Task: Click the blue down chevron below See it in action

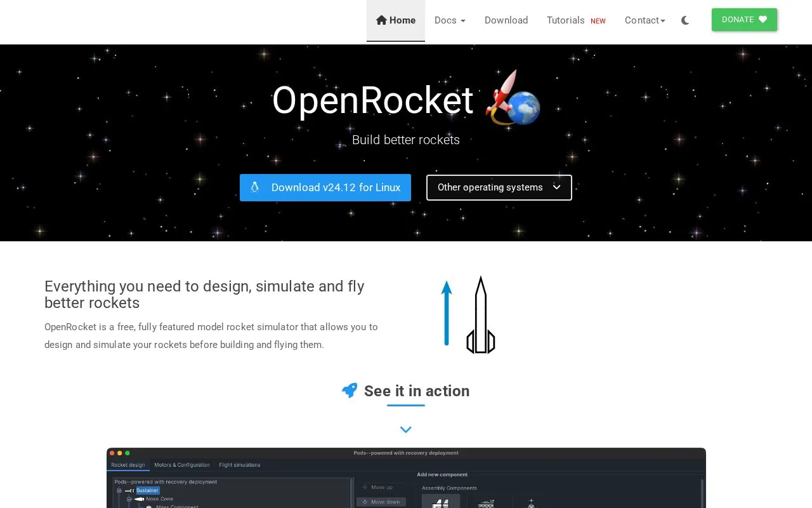Action: tap(406, 430)
